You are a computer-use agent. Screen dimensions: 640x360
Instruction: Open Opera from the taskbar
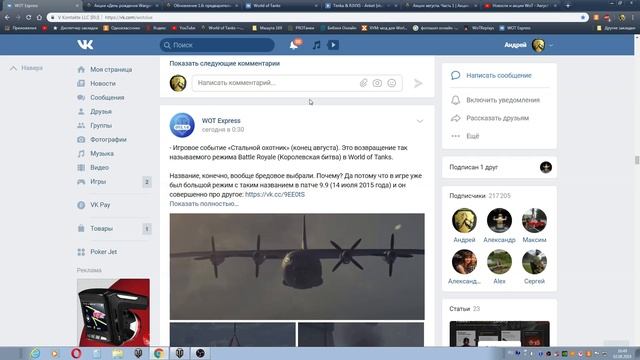point(76,353)
